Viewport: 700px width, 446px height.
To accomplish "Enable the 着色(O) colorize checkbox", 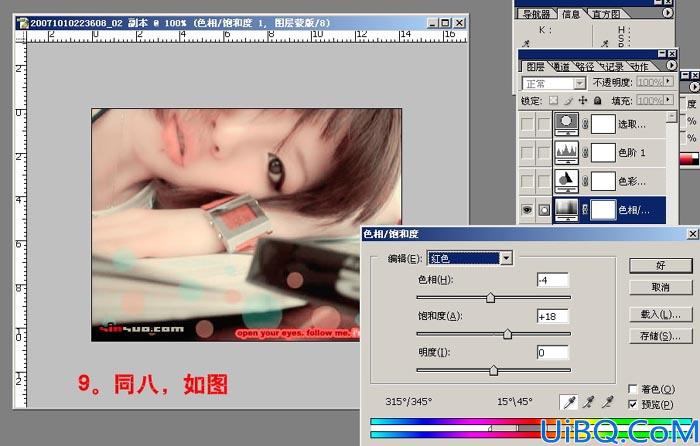I will pyautogui.click(x=633, y=389).
